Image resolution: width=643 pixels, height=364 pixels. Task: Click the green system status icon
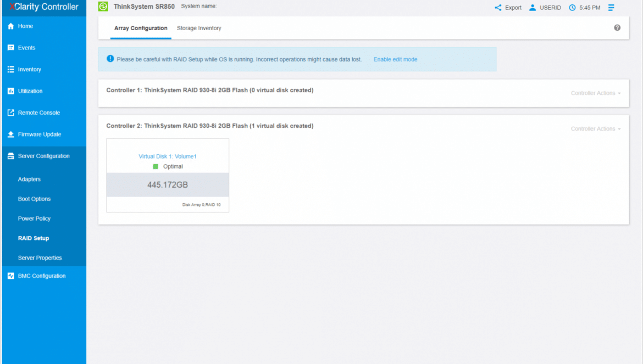pyautogui.click(x=103, y=6)
